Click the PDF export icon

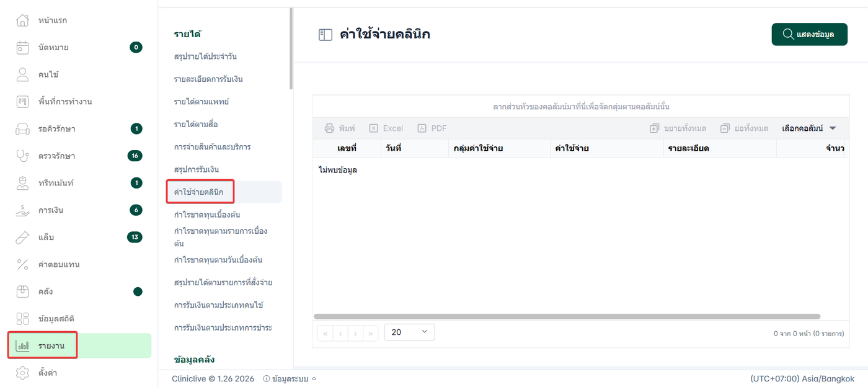tap(422, 128)
